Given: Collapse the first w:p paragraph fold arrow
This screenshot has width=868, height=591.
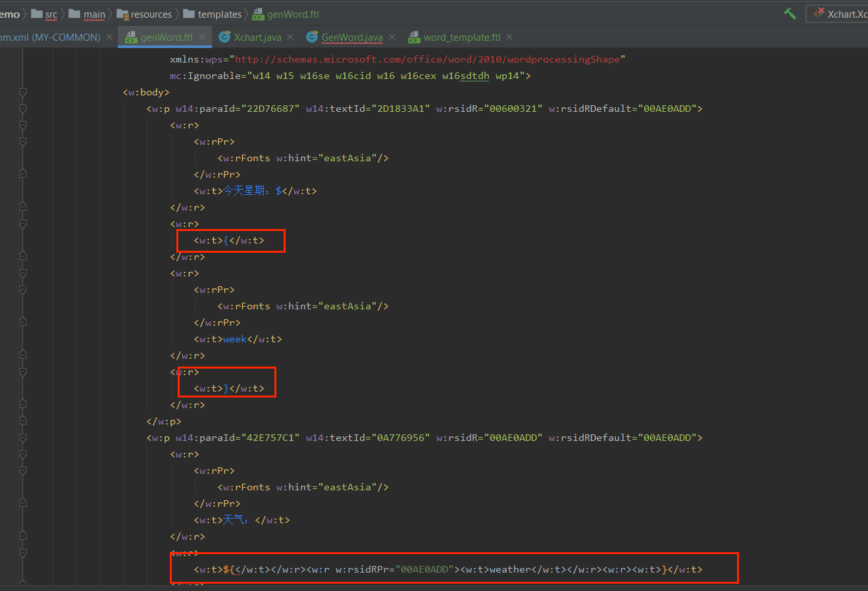Looking at the screenshot, I should [24, 108].
